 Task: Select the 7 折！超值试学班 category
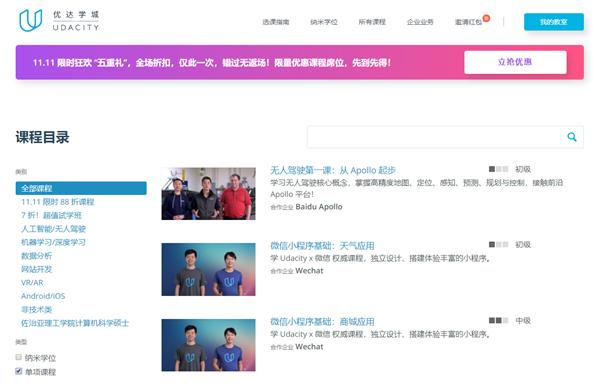[51, 215]
